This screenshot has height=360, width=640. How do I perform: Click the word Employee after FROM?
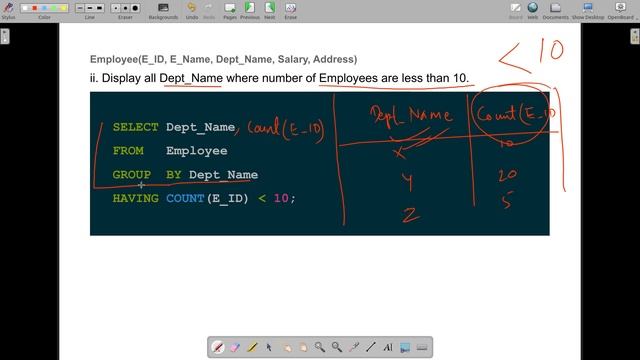point(197,151)
